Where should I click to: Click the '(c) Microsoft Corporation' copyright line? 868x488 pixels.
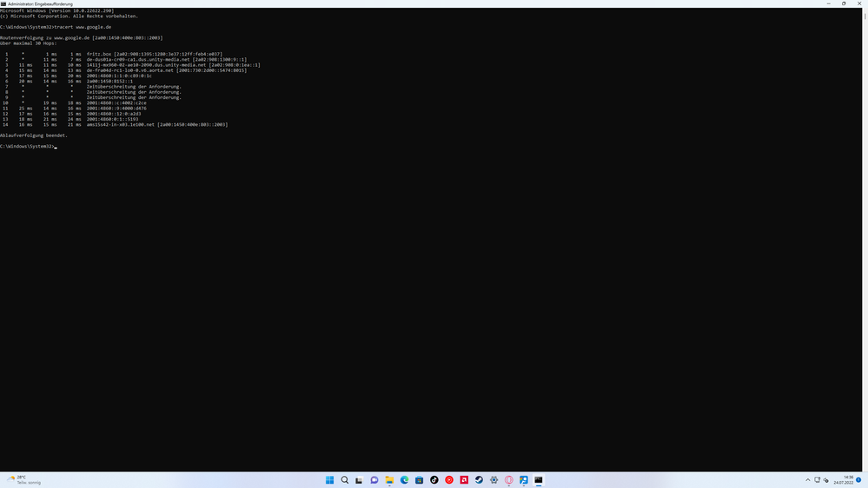point(70,16)
